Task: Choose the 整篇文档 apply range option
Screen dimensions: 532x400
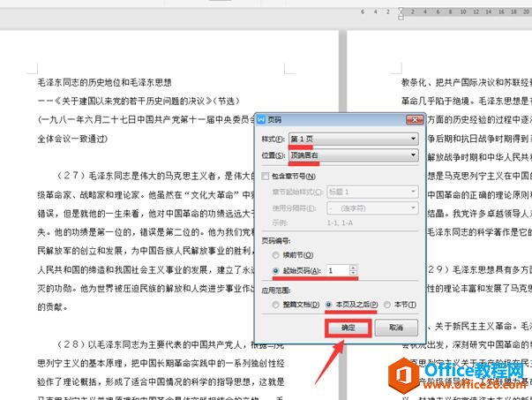Action: click(x=277, y=305)
